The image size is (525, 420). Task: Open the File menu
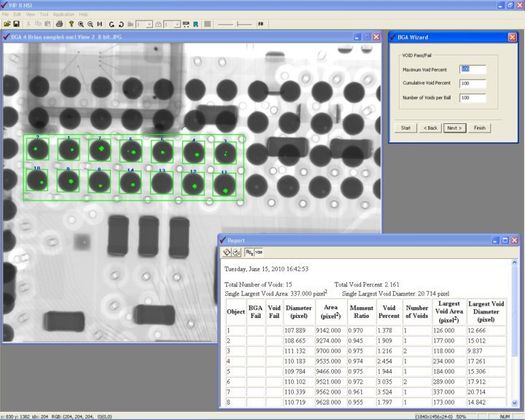click(x=5, y=15)
